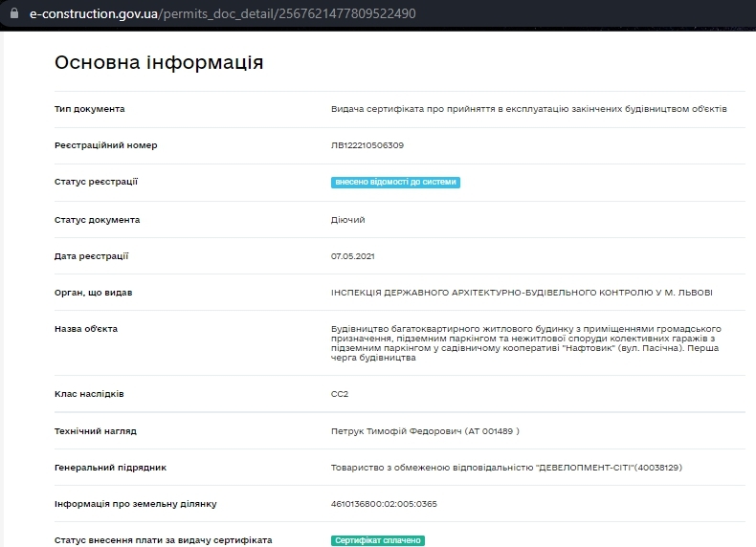Viewport: 756px width, 547px height.
Task: Click the 'Основна інформація' heading
Action: (x=159, y=62)
